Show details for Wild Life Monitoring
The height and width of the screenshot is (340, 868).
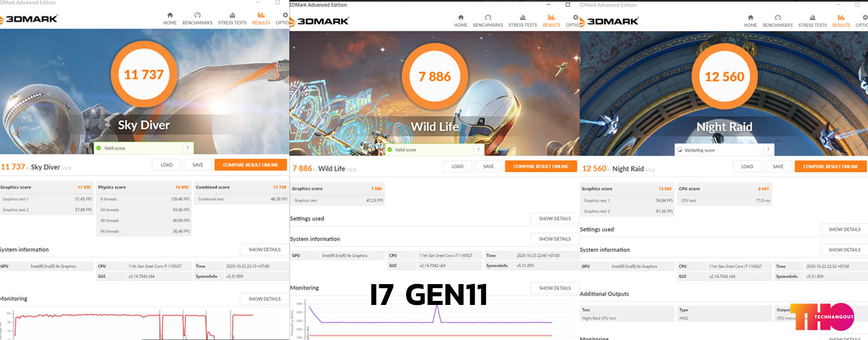[x=555, y=288]
